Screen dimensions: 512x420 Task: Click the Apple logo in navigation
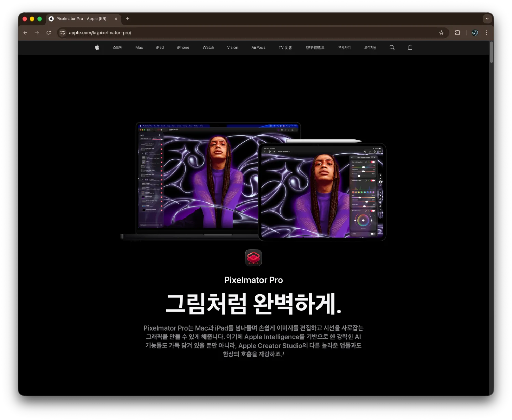coord(97,47)
